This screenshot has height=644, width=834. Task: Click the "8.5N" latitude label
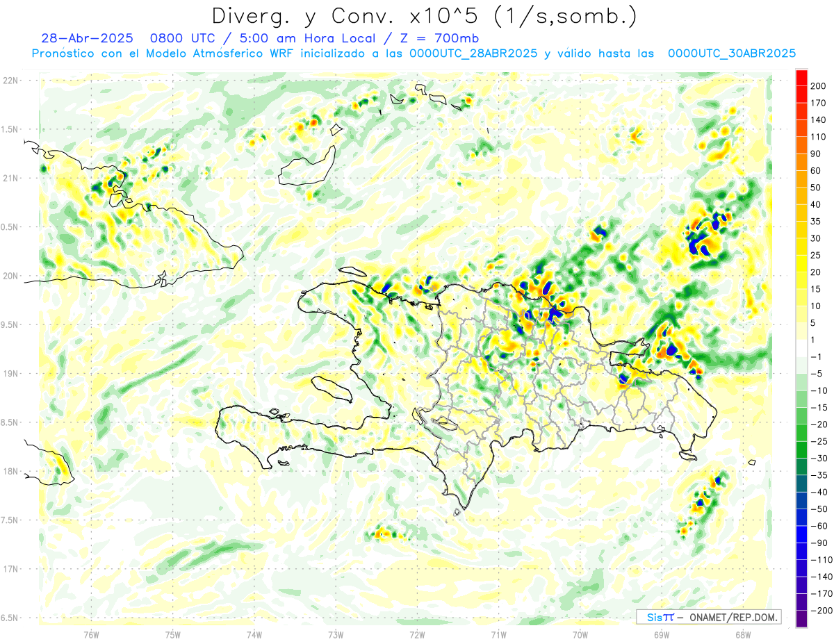click(10, 422)
